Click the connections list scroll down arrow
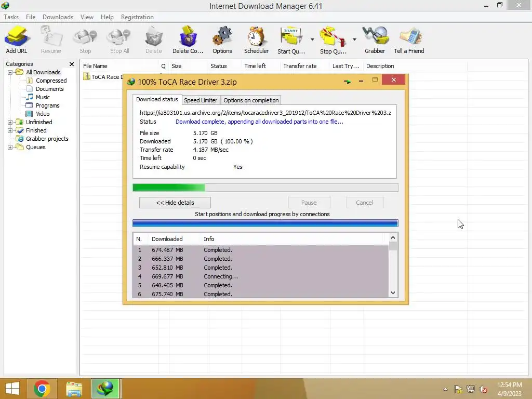Screen dimensions: 532x399 pos(393,293)
